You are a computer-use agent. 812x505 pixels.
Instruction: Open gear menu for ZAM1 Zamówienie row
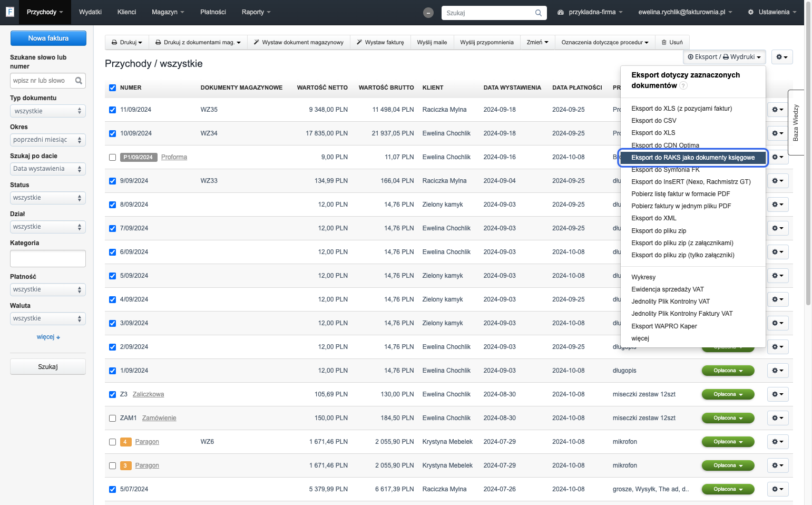click(x=778, y=418)
